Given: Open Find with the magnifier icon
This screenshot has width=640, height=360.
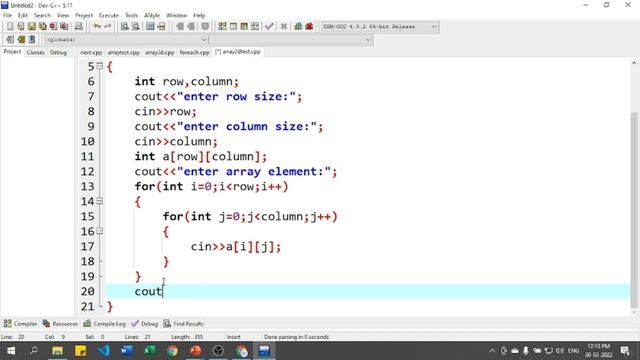Looking at the screenshot, I should click(x=125, y=27).
